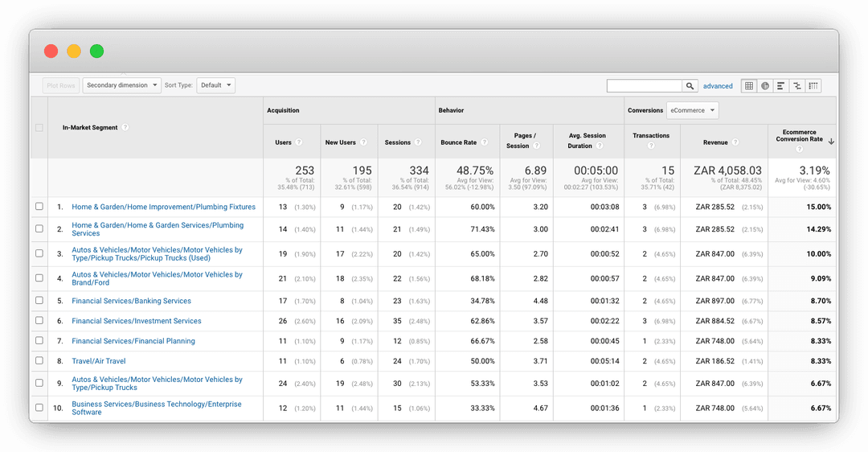Click the advanced filter link
This screenshot has height=452, width=868.
[x=718, y=86]
